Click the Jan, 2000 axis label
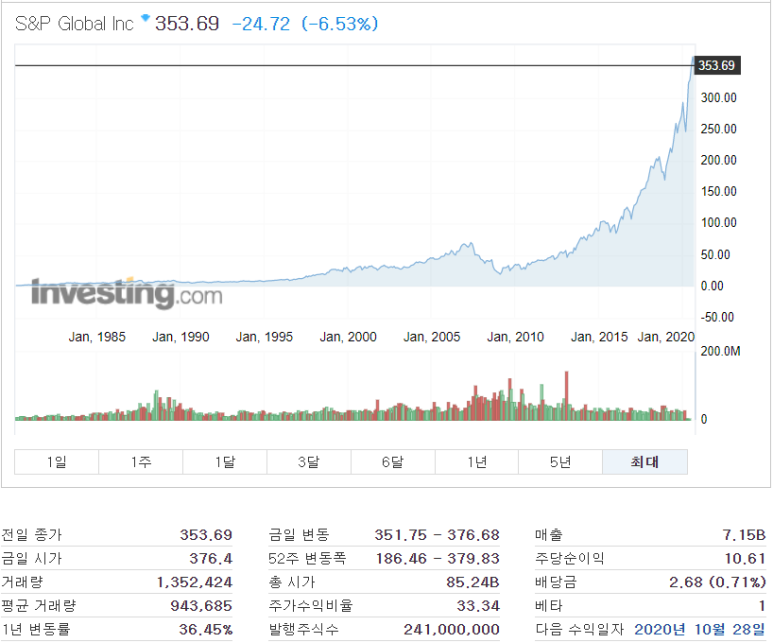This screenshot has width=773, height=643. [348, 337]
